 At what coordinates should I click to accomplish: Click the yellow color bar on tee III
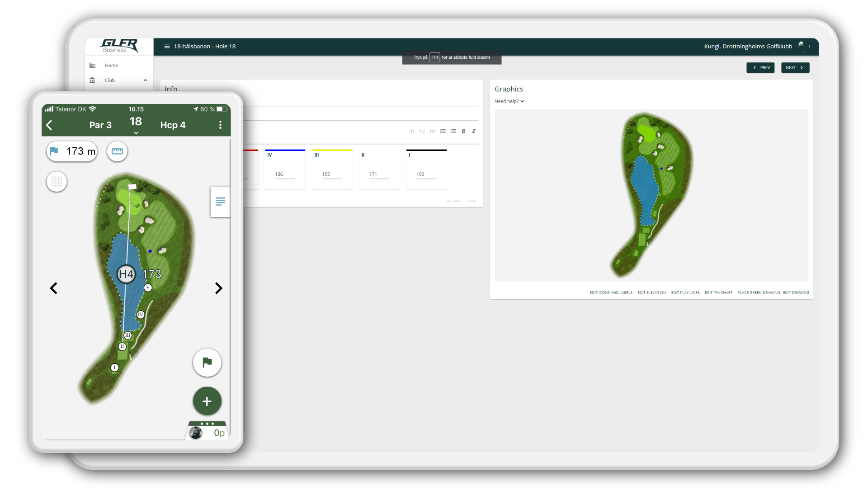pyautogui.click(x=332, y=150)
